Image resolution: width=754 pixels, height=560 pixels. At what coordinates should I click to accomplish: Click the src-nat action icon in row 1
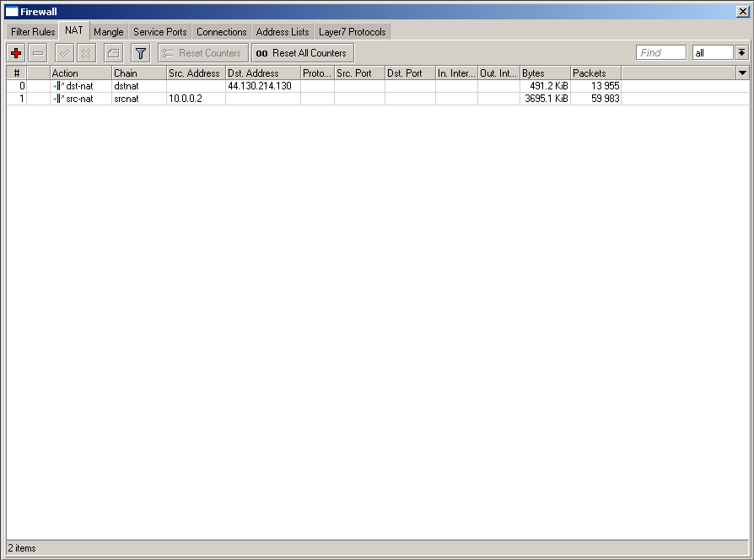point(58,99)
